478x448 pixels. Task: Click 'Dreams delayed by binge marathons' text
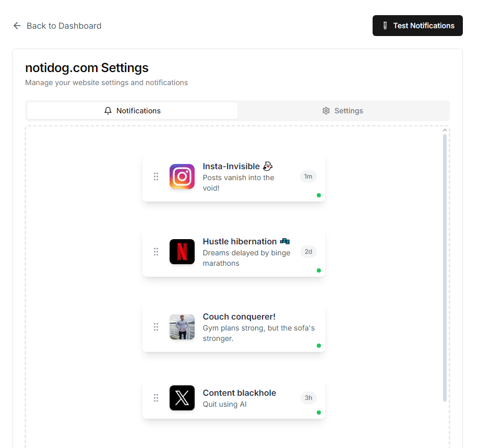(247, 258)
